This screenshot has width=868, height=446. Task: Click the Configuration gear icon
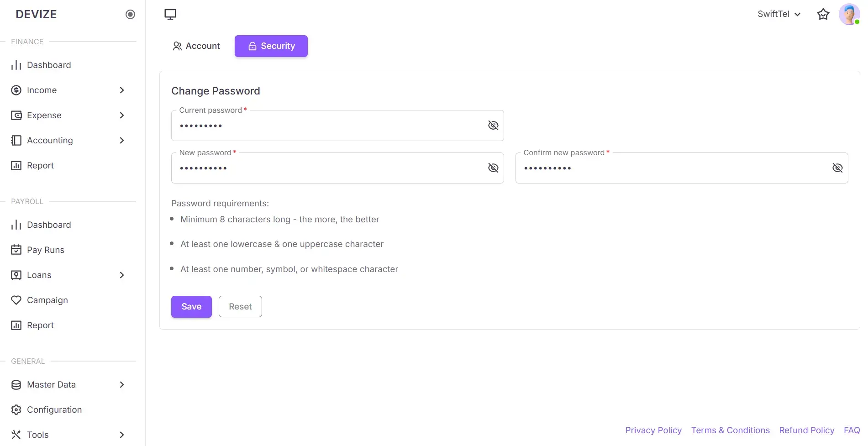click(16, 409)
